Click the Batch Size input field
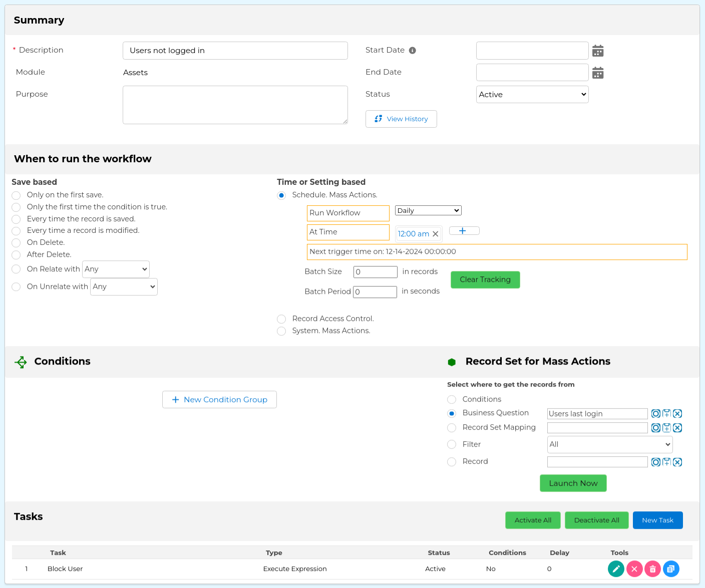This screenshot has height=588, width=705. (376, 272)
